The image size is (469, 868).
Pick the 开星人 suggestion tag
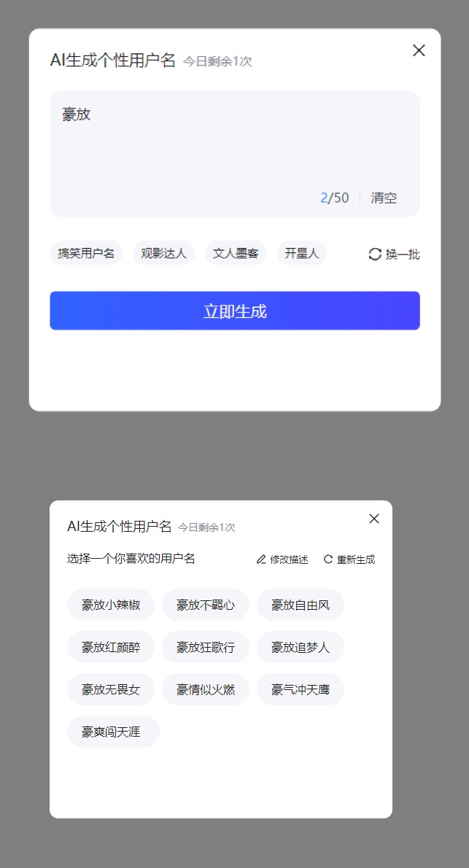(302, 253)
